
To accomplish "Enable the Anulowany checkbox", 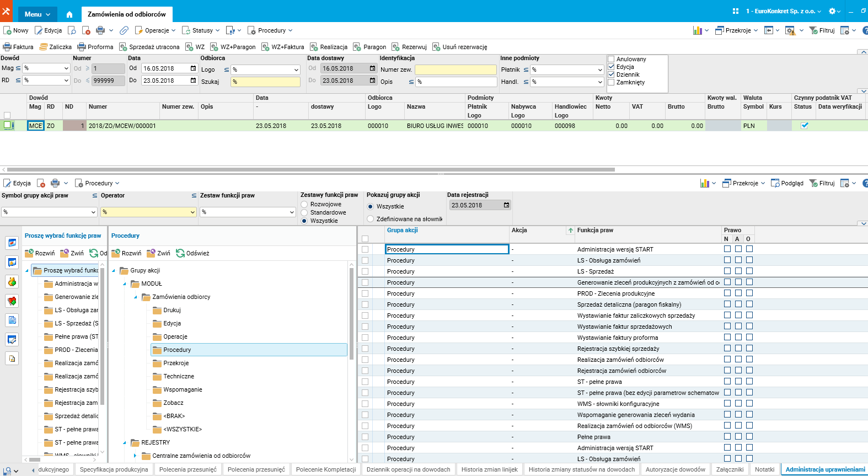I will click(611, 59).
